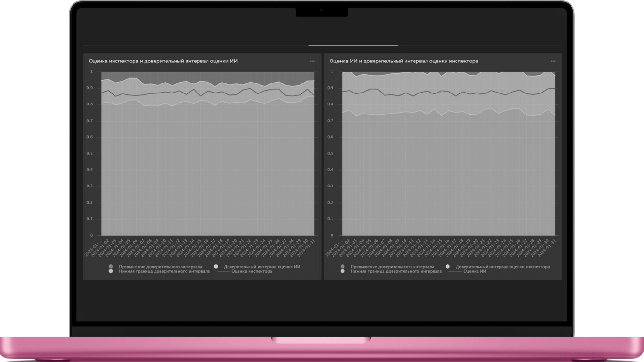Hide 'Доверительный интервал оценки инспектора' series via label
644x362 pixels.
tap(502, 267)
